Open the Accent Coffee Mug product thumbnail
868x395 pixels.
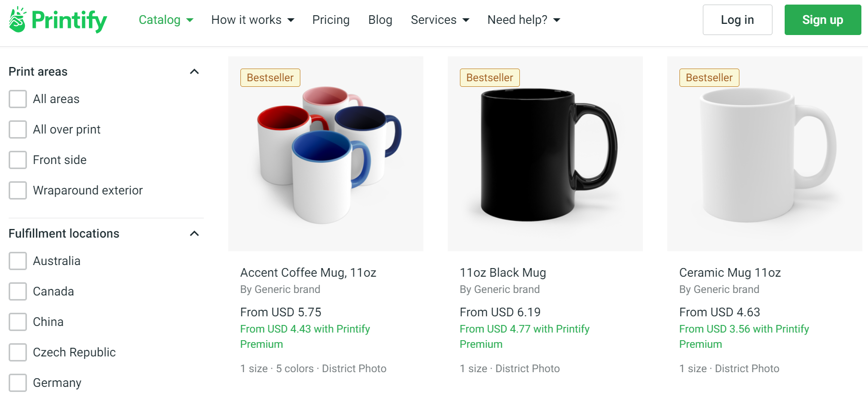(x=326, y=153)
